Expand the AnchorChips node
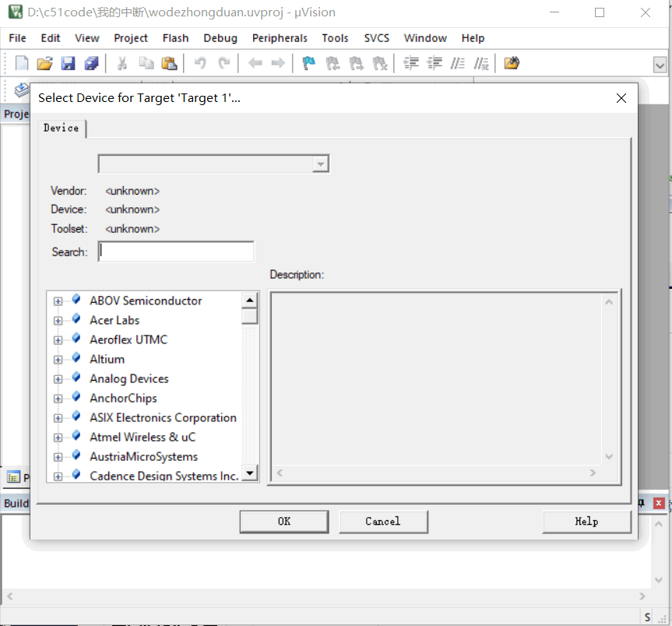The image size is (672, 626). click(x=58, y=399)
